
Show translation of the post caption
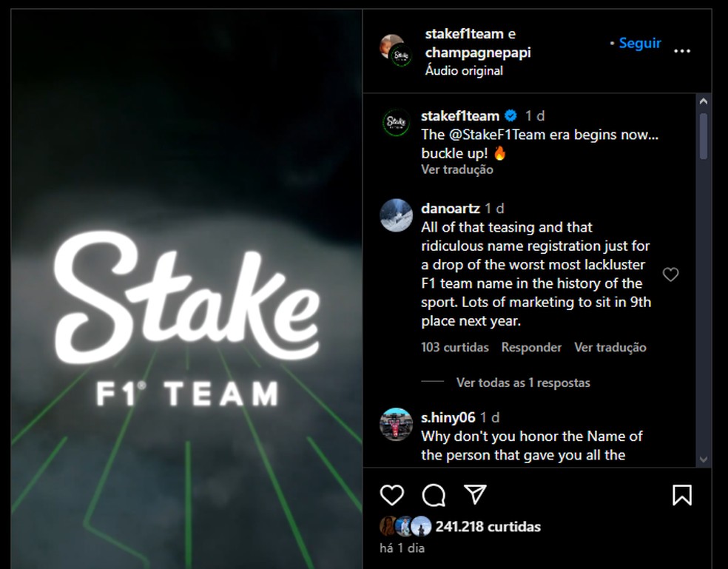457,169
